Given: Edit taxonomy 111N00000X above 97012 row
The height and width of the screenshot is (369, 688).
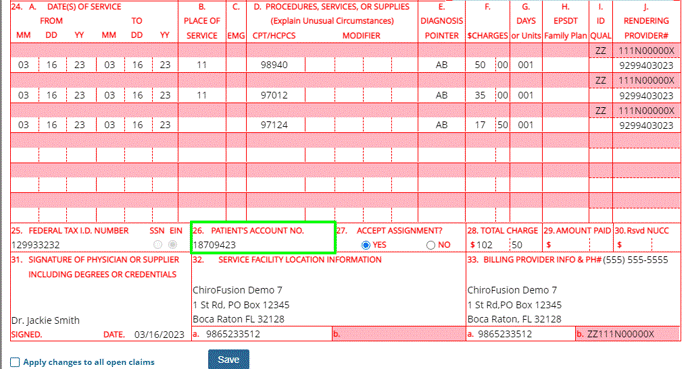Looking at the screenshot, I should coord(646,80).
